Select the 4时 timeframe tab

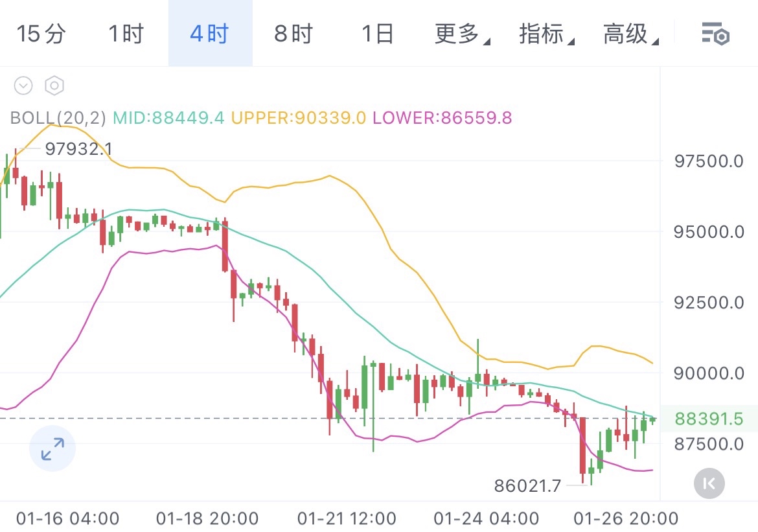pyautogui.click(x=210, y=34)
